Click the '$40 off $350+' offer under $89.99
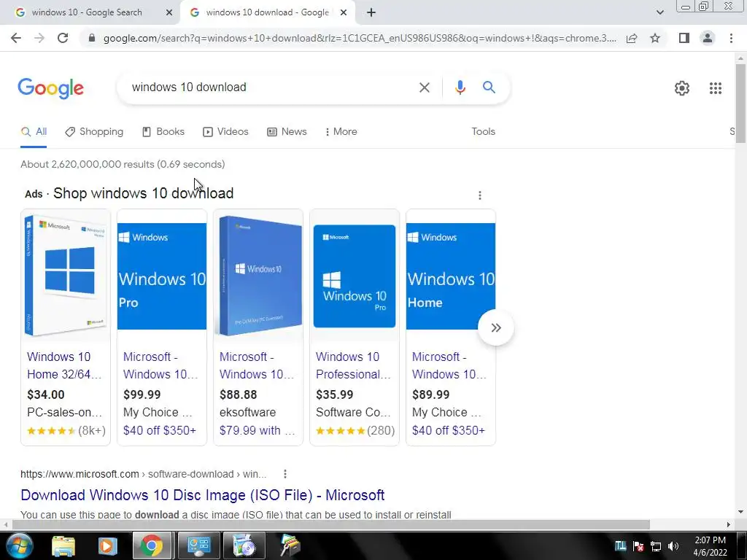747x560 pixels. point(449,430)
